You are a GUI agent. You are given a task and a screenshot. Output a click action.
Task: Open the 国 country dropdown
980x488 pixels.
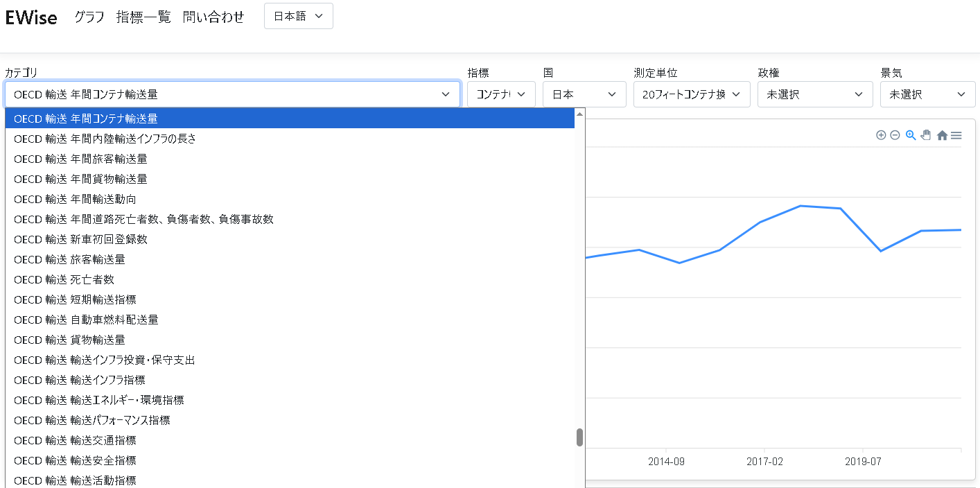pos(584,94)
